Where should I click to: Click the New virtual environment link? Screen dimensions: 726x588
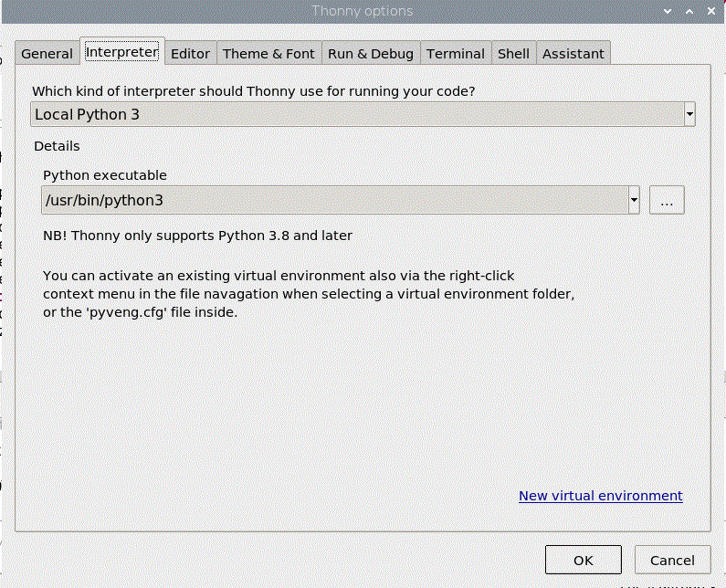600,496
